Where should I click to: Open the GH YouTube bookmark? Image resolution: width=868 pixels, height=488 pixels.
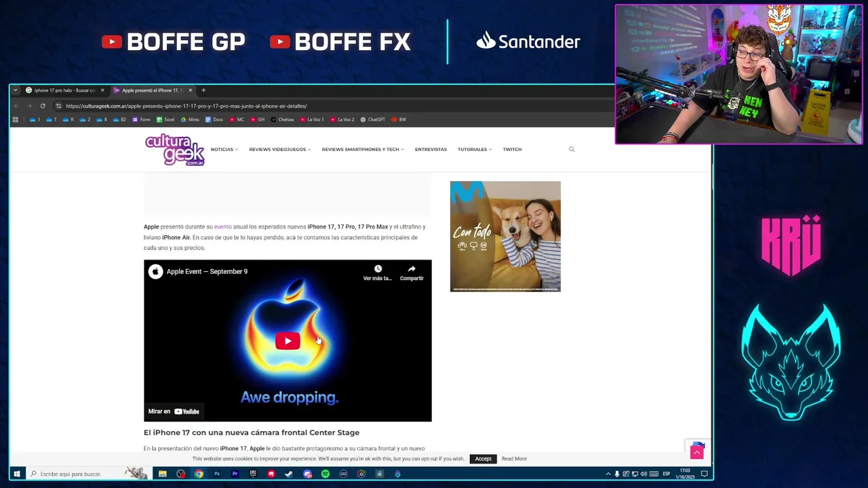[x=258, y=119]
